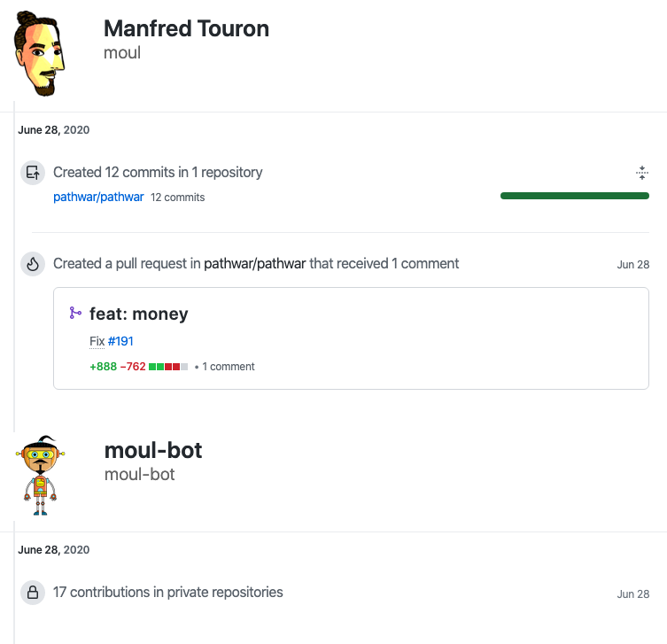The image size is (667, 644).
Task: Open the 'feat: money' pull request
Action: [139, 314]
